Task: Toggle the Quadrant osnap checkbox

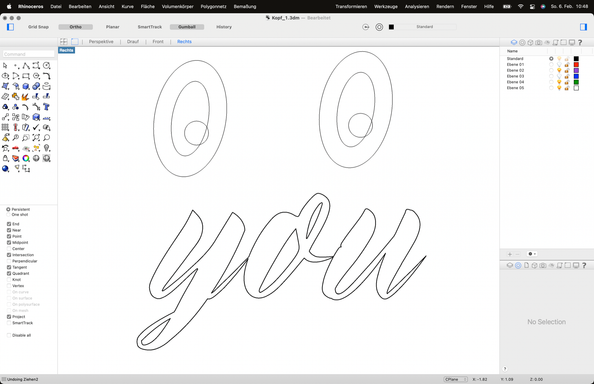Action: (x=9, y=273)
